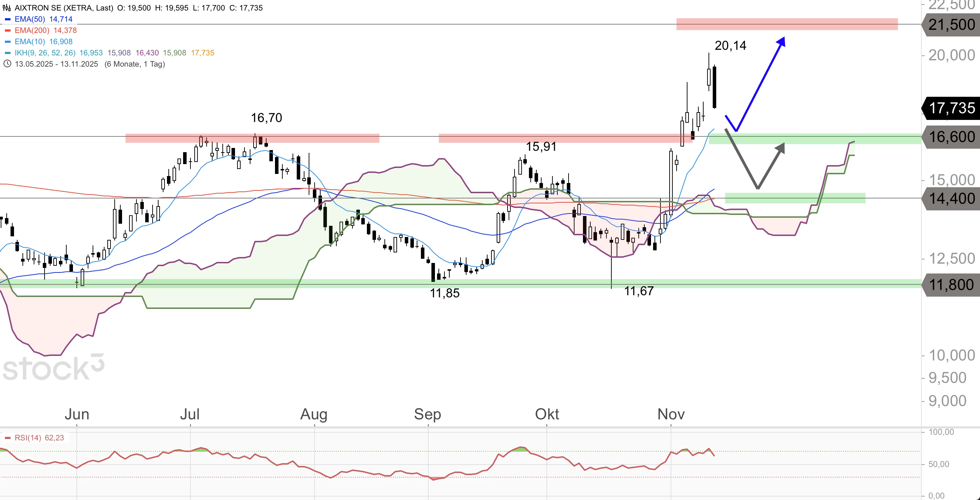Image resolution: width=980 pixels, height=500 pixels.
Task: Click the 16,600 horizontal level marker
Action: [x=951, y=137]
